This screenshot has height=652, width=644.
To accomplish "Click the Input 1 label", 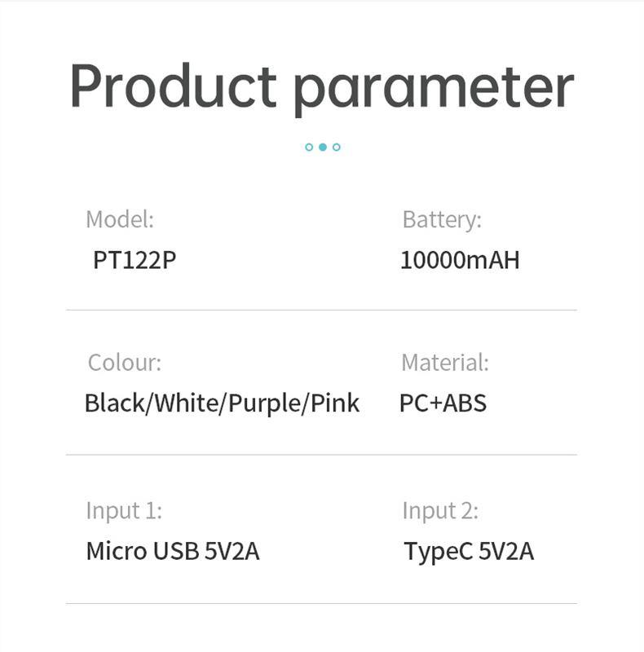I will point(124,511).
